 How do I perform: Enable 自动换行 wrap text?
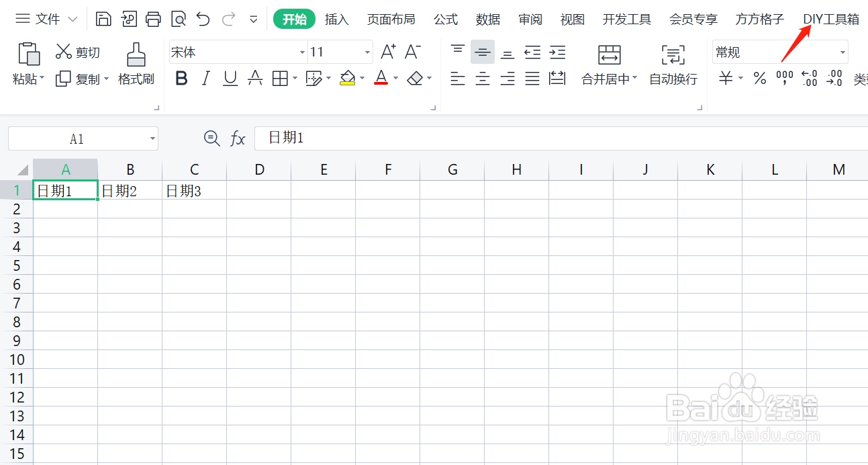[672, 78]
